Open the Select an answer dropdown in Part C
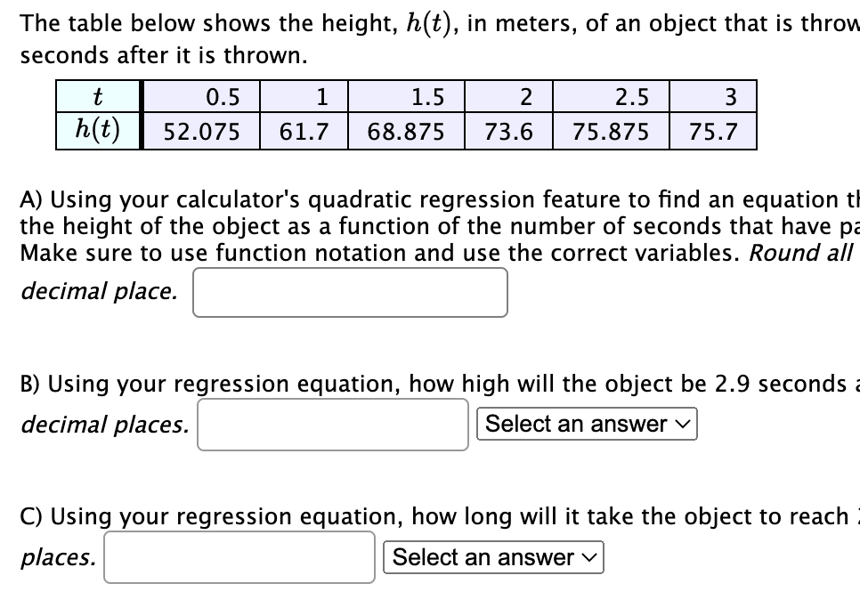 pyautogui.click(x=493, y=557)
